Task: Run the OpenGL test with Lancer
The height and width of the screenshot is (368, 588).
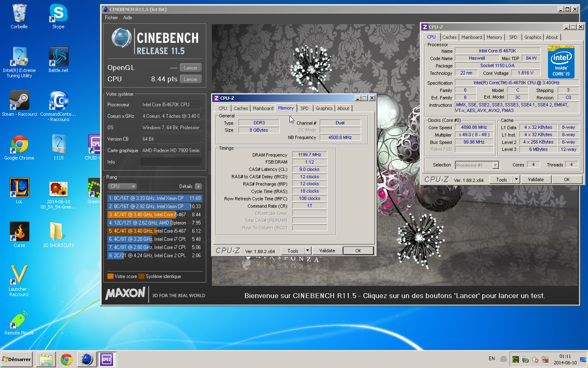Action: click(190, 68)
